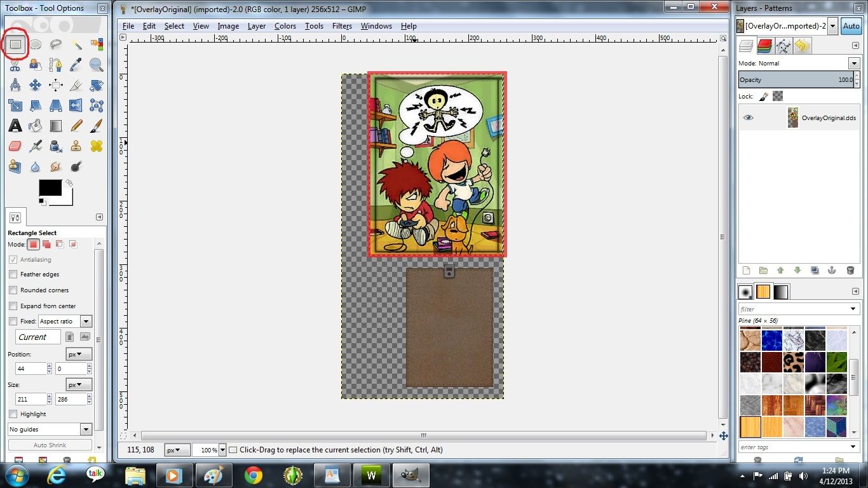Image resolution: width=868 pixels, height=488 pixels.
Task: Select the Perspective tool
Action: tap(56, 105)
